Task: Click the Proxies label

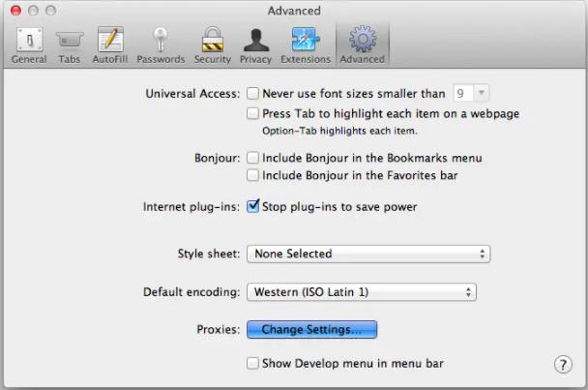Action: click(219, 330)
